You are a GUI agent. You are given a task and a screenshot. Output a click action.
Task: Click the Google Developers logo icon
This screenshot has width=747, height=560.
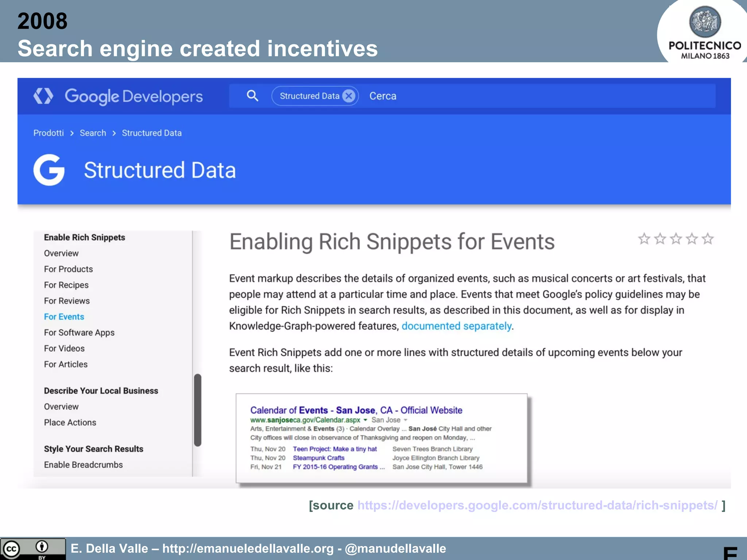(x=43, y=96)
